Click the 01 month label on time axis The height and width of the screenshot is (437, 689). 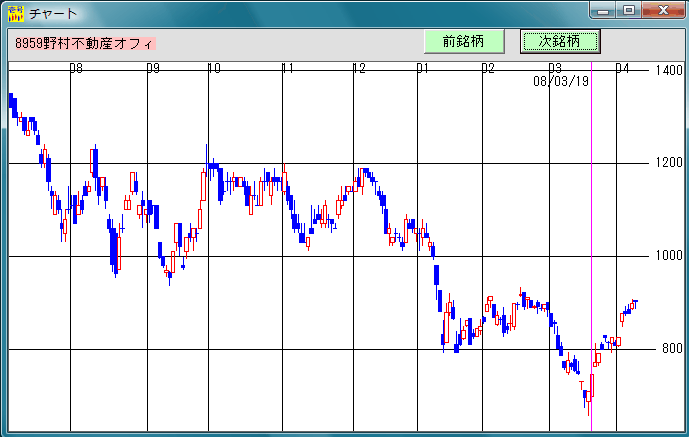pos(423,68)
